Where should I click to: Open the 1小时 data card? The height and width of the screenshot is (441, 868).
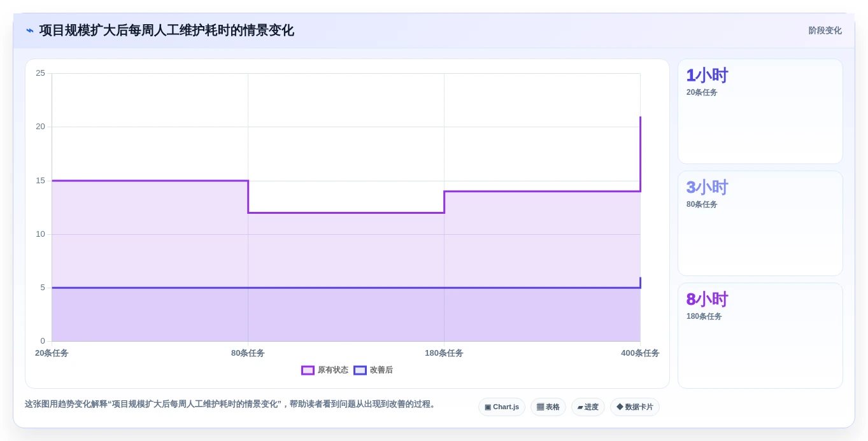760,111
